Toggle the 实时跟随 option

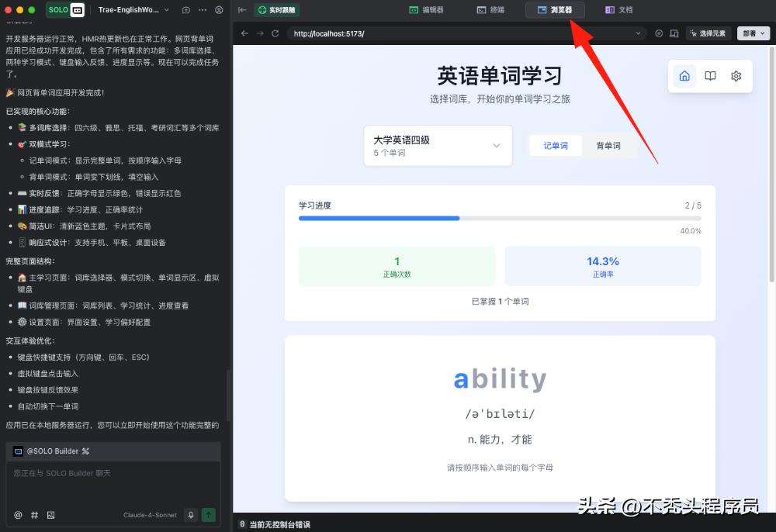click(x=276, y=9)
